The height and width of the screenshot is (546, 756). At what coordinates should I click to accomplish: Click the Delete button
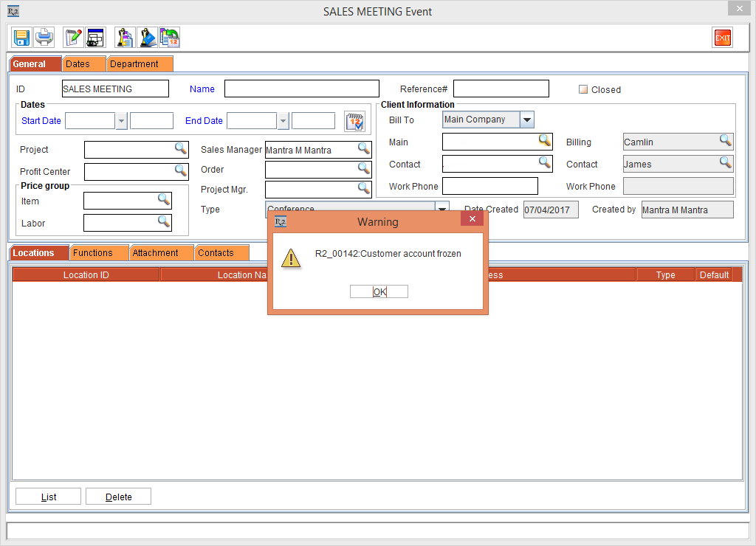[x=118, y=497]
